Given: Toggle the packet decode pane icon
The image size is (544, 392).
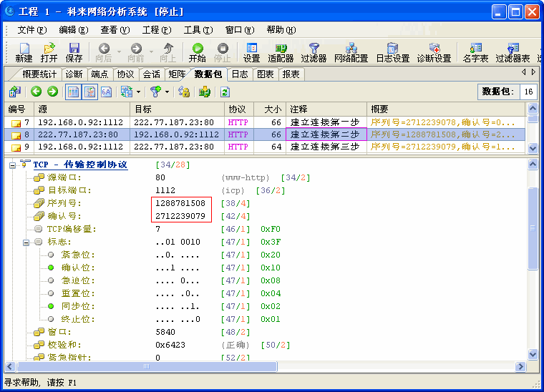Looking at the screenshot, I should click(x=90, y=92).
